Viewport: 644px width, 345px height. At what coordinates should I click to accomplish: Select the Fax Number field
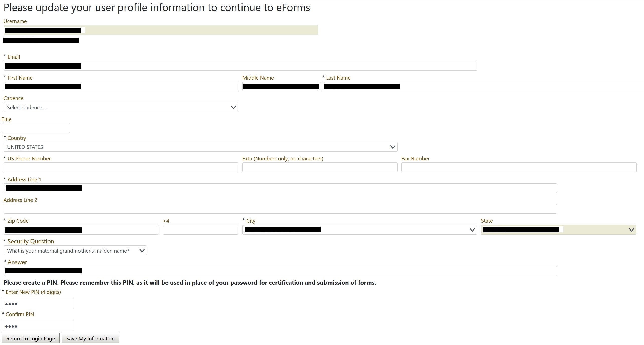pyautogui.click(x=519, y=167)
